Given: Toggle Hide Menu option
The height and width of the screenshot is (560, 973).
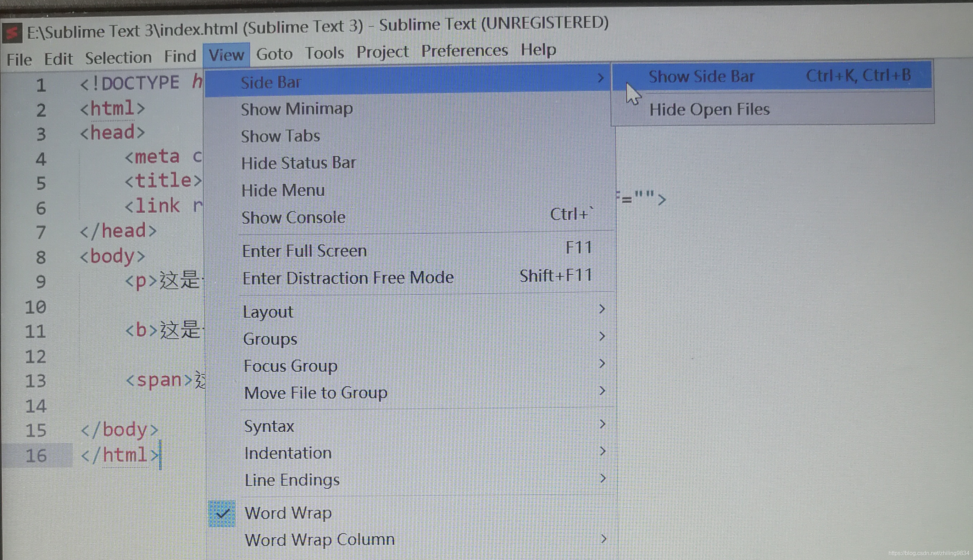Looking at the screenshot, I should pyautogui.click(x=409, y=190).
